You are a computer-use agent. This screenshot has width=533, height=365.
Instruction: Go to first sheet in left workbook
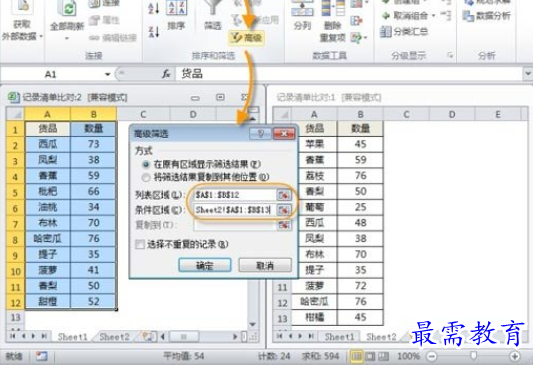pyautogui.click(x=13, y=336)
